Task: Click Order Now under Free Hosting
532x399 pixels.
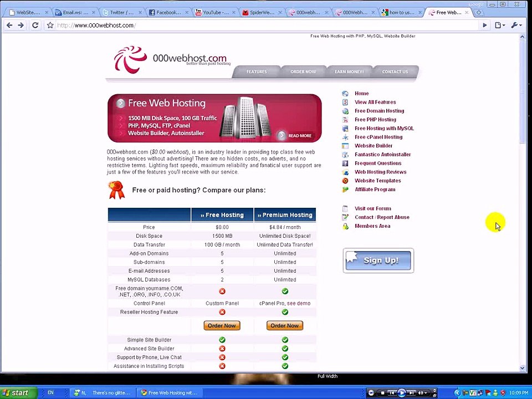Action: [222, 326]
